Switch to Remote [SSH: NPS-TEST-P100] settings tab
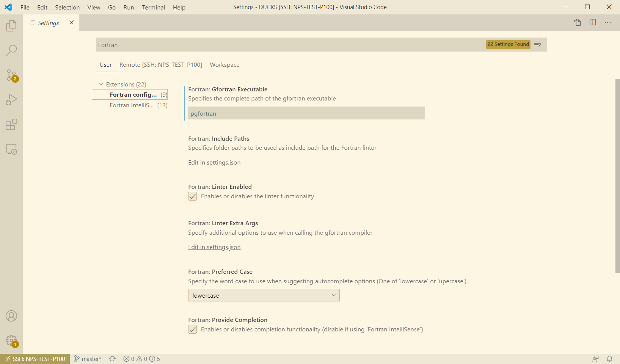Screen dimensions: 620x364 coord(161,65)
